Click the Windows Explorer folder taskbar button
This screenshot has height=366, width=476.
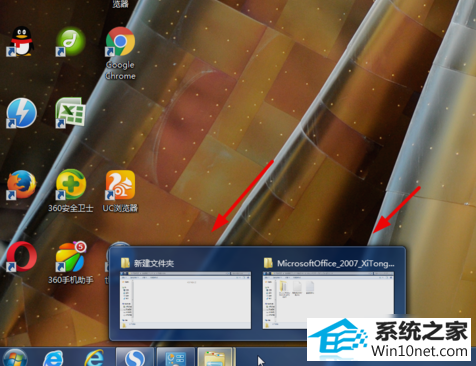pos(216,357)
